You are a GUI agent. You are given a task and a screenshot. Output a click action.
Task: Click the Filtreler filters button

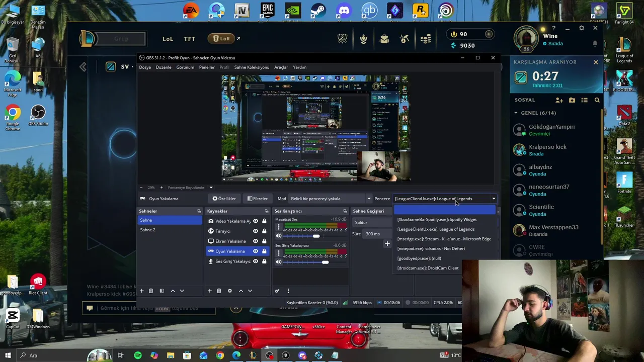point(257,199)
